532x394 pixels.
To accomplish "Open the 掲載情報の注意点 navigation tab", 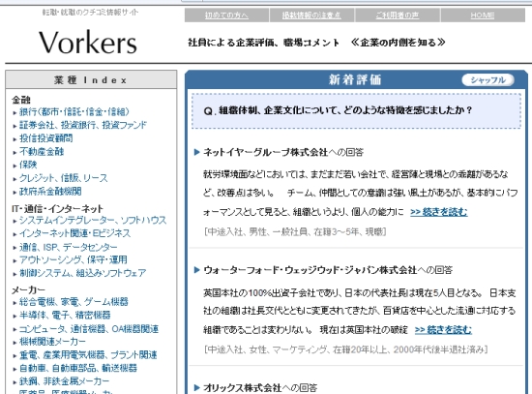I will point(311,15).
